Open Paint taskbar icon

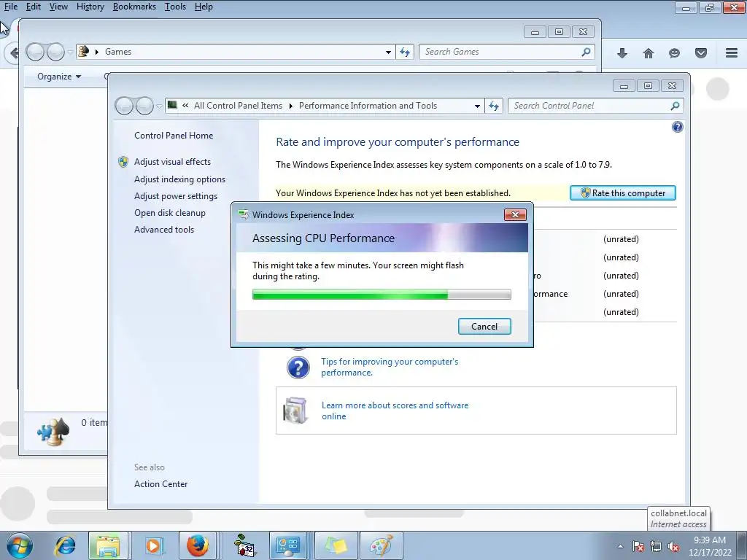tap(381, 545)
